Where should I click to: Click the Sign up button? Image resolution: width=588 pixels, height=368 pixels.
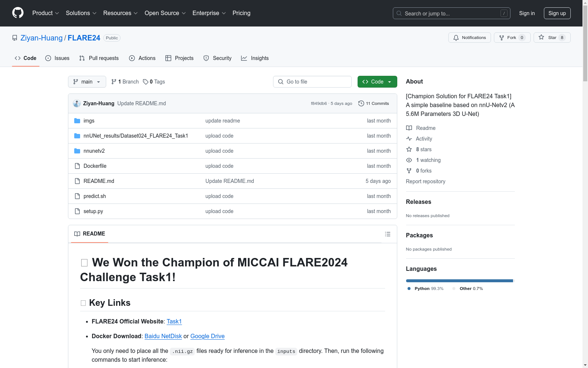pos(557,13)
